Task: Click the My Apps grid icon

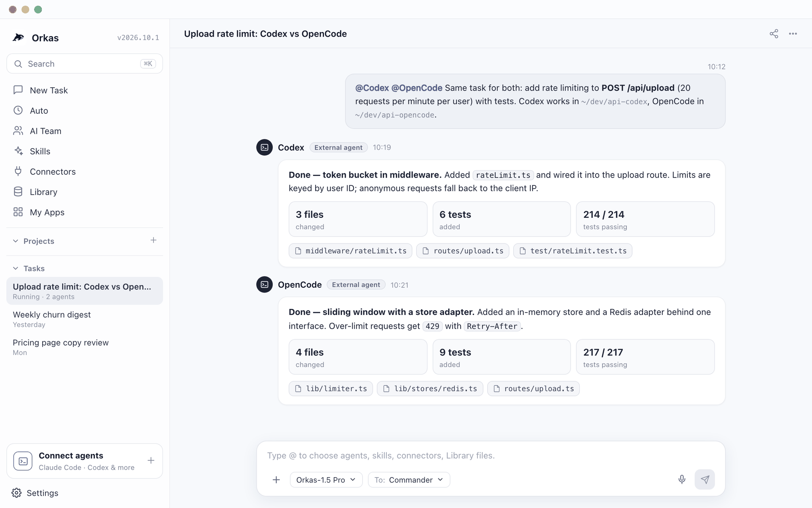Action: point(18,212)
